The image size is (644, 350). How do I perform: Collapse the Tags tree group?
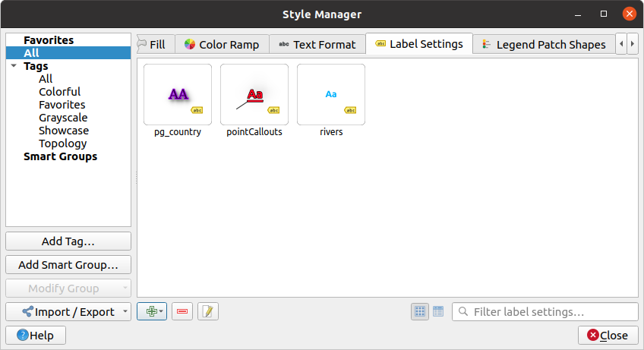coord(14,67)
